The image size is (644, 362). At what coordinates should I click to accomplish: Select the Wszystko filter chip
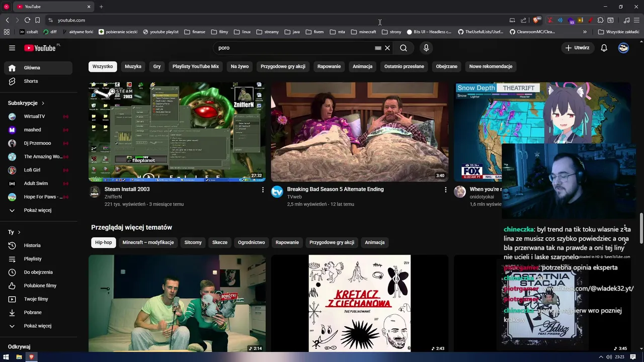(x=103, y=66)
